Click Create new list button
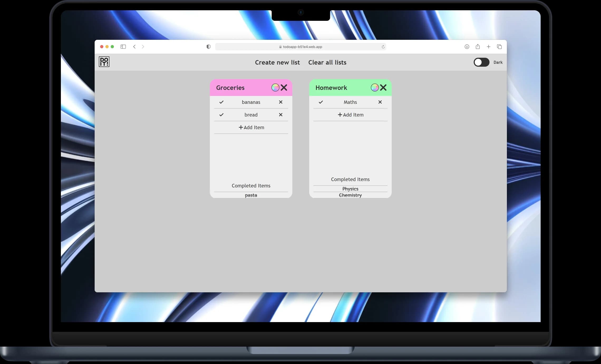601x364 pixels. [x=277, y=62]
